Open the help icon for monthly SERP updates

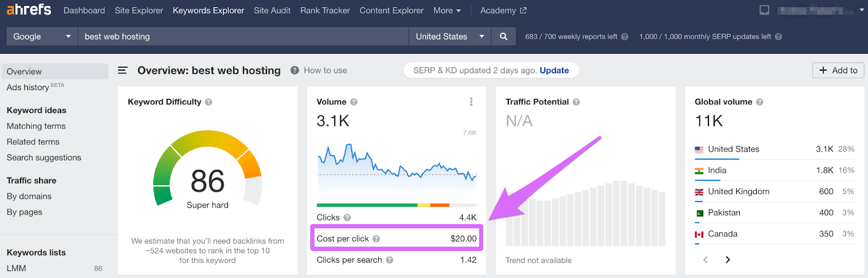point(778,37)
